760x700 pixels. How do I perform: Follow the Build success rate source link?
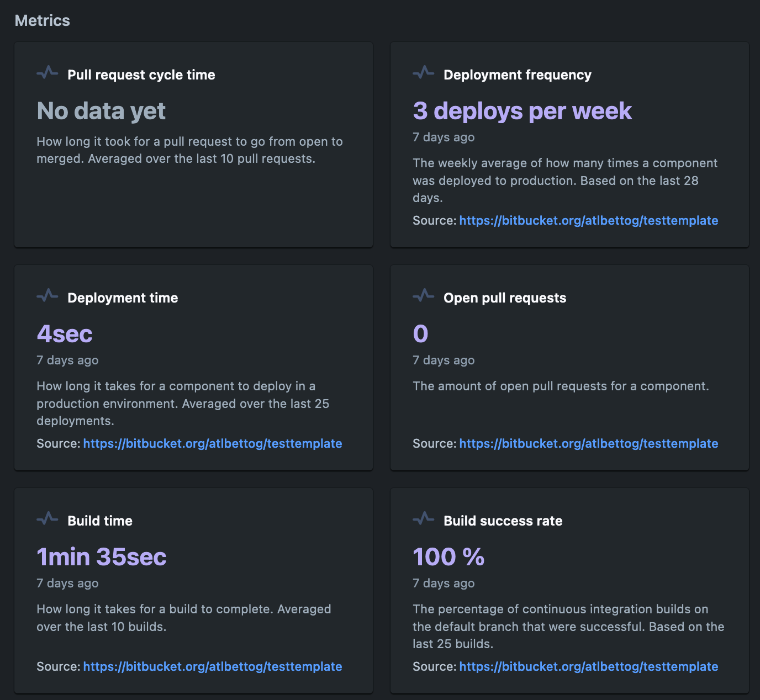pos(588,667)
